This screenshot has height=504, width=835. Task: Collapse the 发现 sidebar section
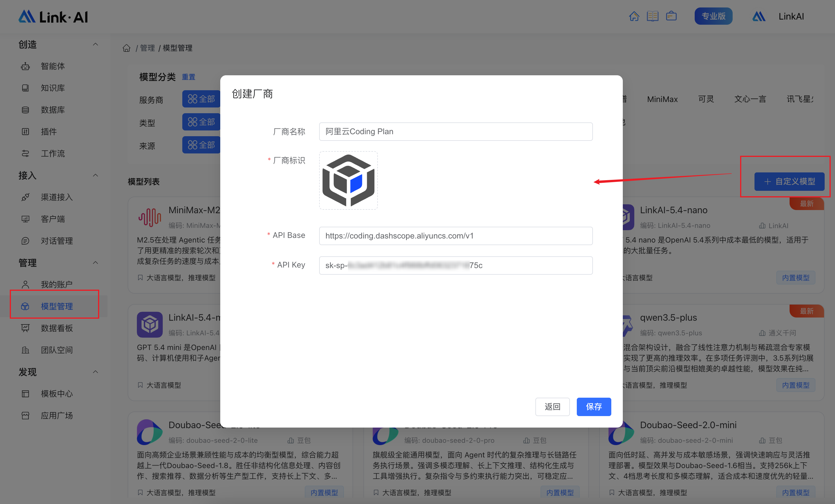point(95,372)
